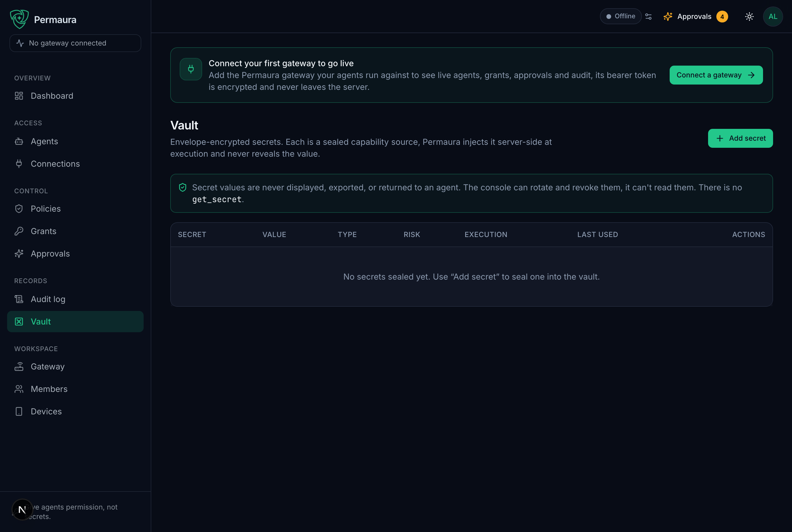Viewport: 792px width, 532px height.
Task: Open the No gateway connected selector
Action: (75, 43)
